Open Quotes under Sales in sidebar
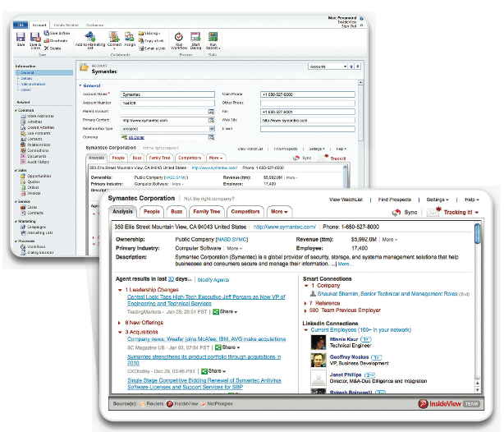Screen dimensions: 504x432 pyautogui.click(x=30, y=182)
